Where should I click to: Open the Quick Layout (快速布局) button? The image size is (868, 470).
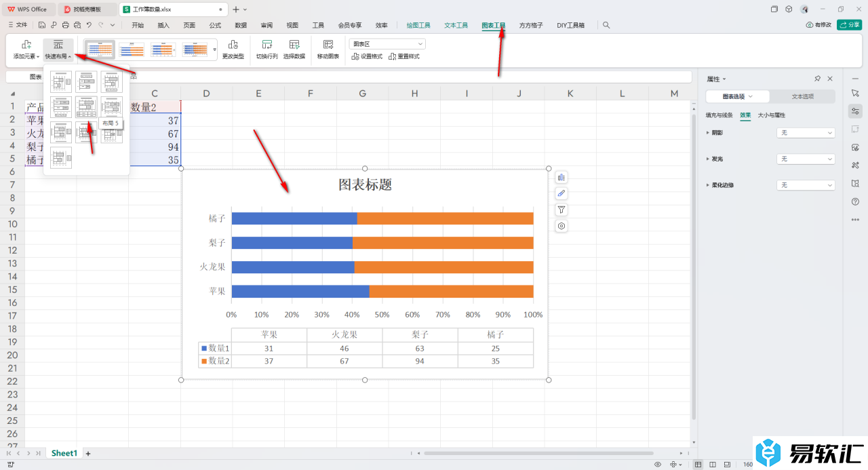pyautogui.click(x=58, y=50)
